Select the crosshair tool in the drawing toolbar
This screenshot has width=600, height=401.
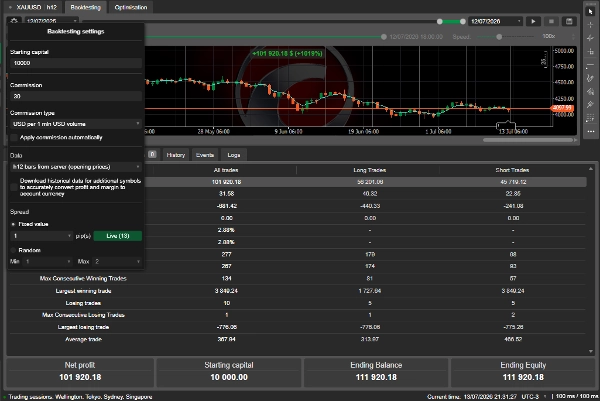pos(590,25)
